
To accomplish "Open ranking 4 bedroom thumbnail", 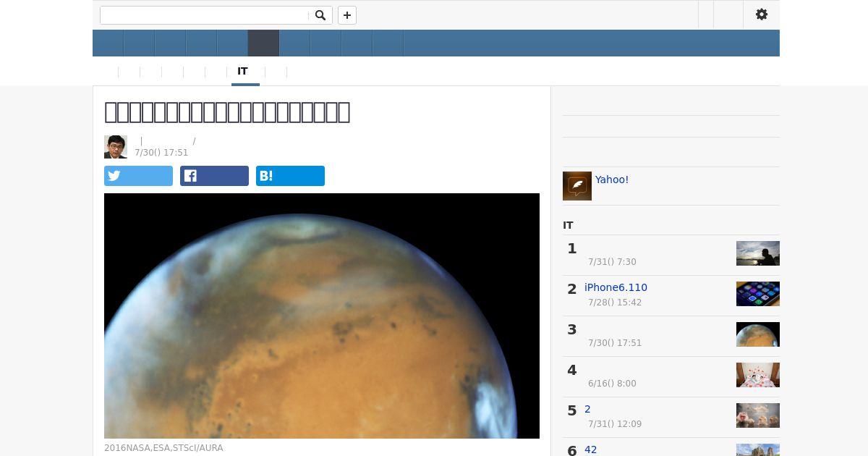I will (x=758, y=375).
